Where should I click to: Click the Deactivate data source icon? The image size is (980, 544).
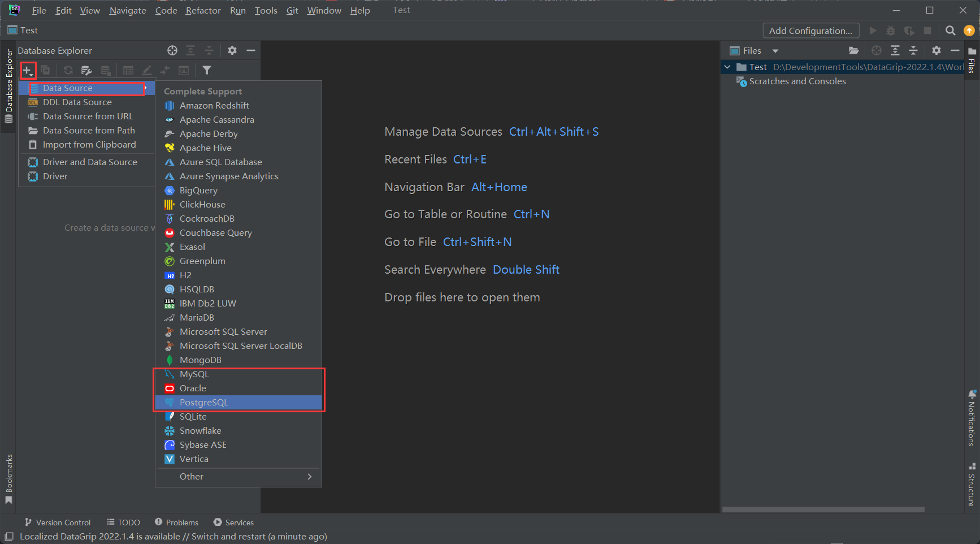point(105,70)
